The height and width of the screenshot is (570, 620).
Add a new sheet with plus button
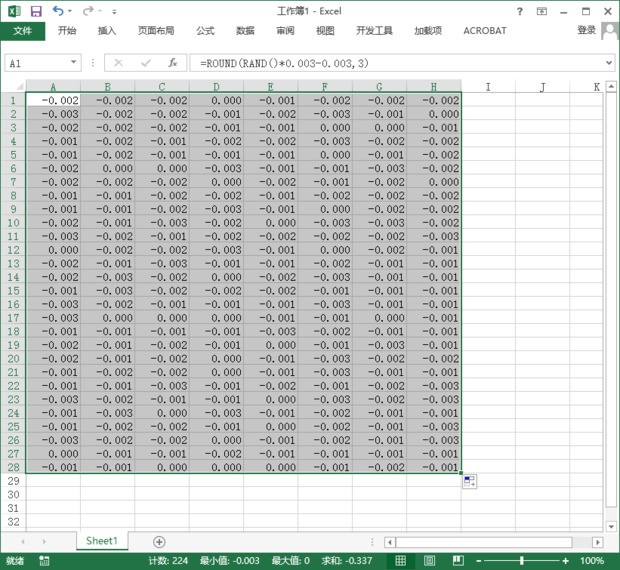[159, 542]
